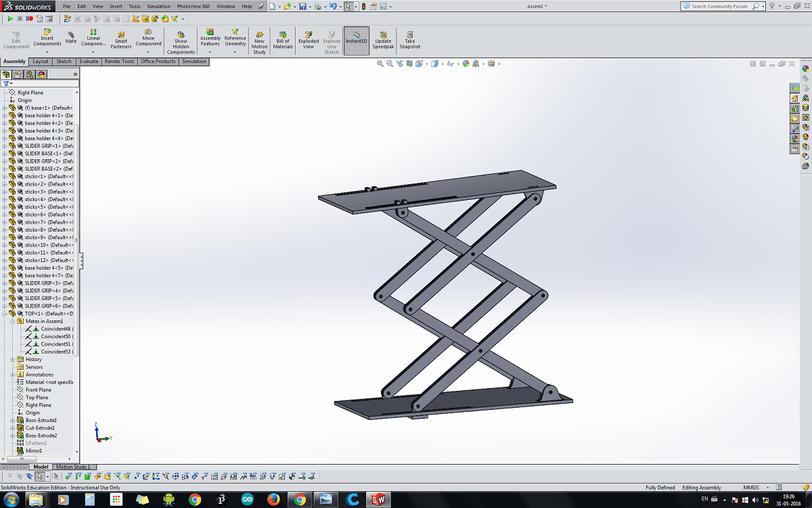Click the Insert Components tool
The image size is (812, 508).
tap(47, 38)
